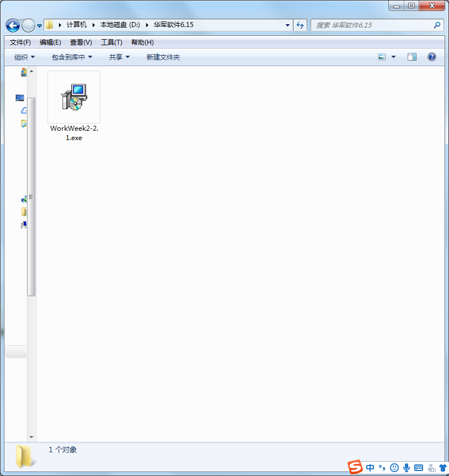Click the blue cloud icon in the navigation pane

[x=24, y=110]
